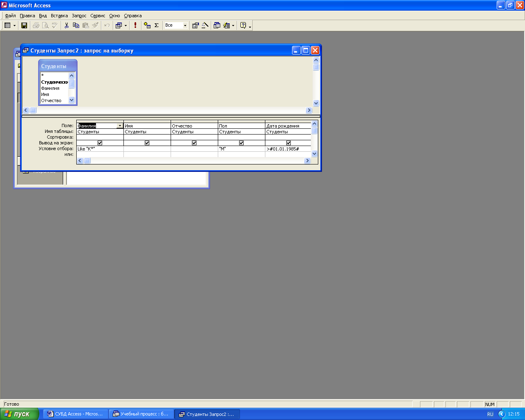
Task: Select Отчество in Студенты field list
Action: [54, 100]
